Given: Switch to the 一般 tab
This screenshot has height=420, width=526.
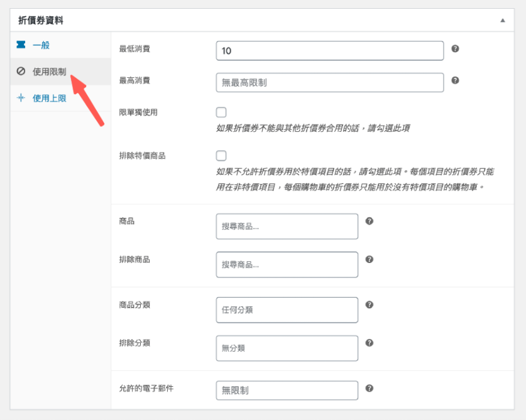Looking at the screenshot, I should [x=41, y=45].
